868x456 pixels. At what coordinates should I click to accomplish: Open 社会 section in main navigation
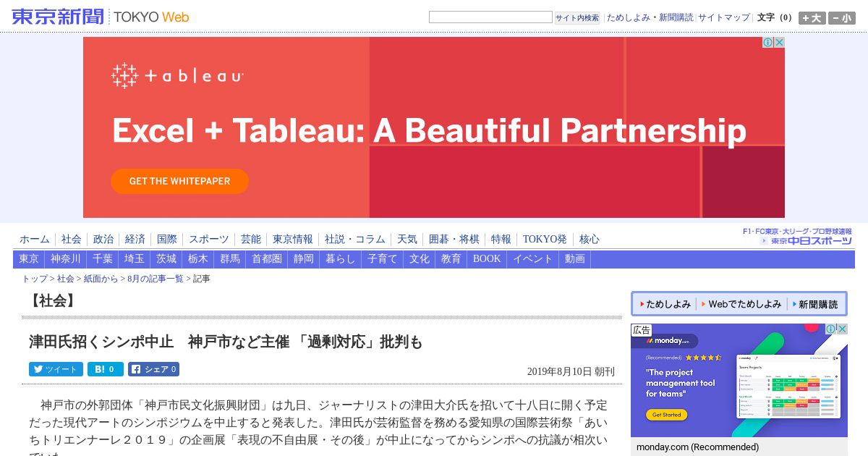[72, 239]
